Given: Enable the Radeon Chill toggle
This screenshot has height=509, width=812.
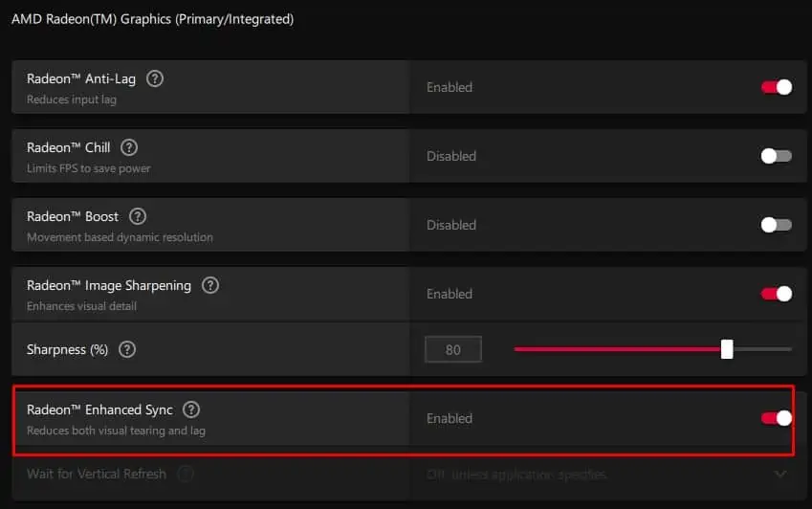Looking at the screenshot, I should point(776,156).
